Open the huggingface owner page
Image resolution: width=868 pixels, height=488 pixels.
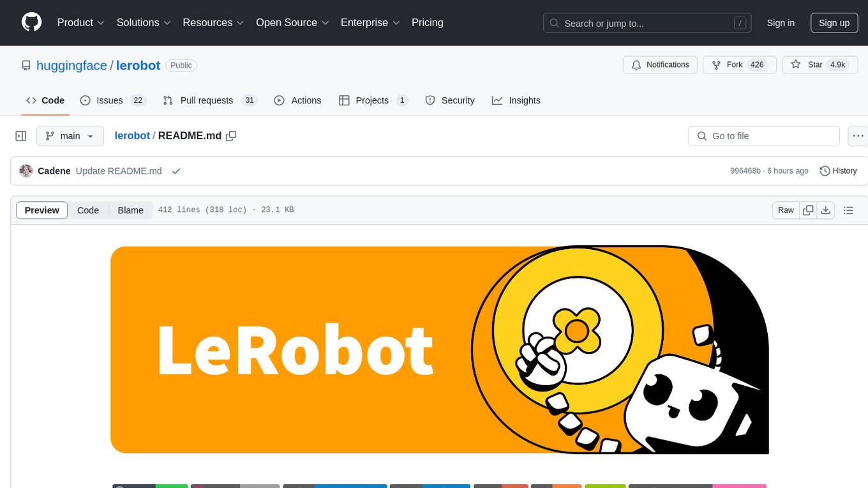71,65
